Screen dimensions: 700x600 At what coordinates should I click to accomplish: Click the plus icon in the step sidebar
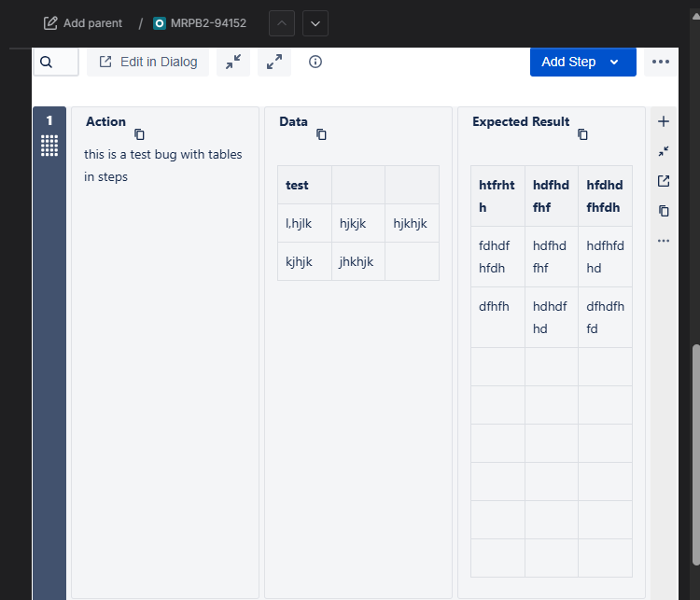(x=664, y=121)
